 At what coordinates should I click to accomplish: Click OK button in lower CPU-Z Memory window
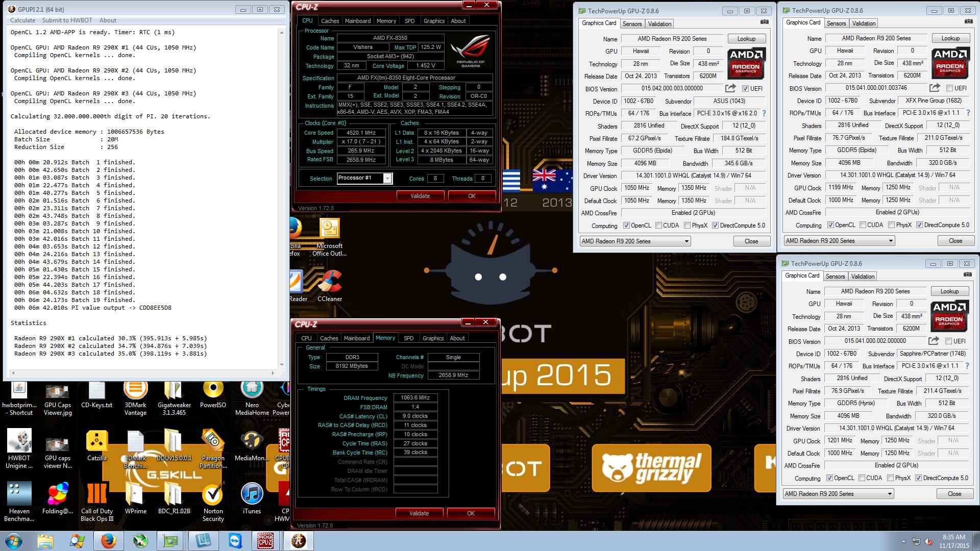coord(471,513)
